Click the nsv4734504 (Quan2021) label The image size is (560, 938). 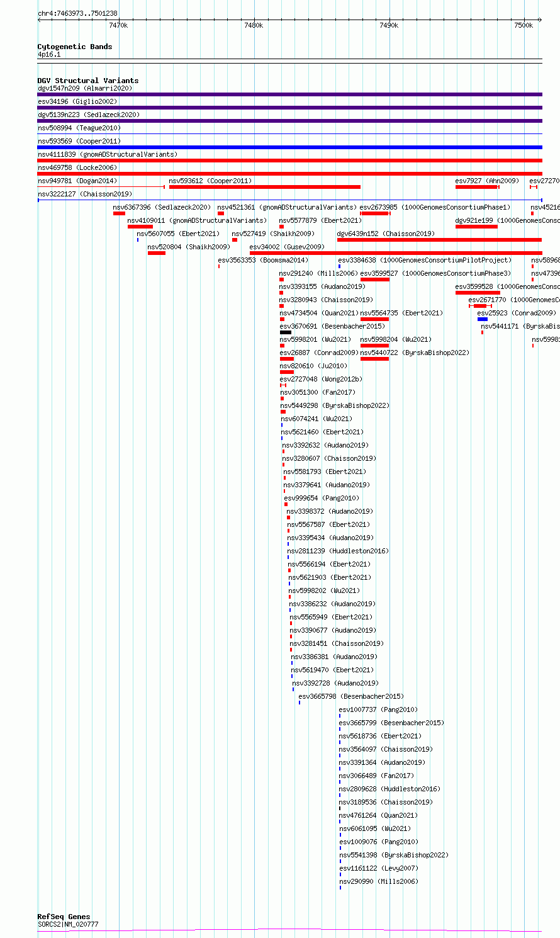pyautogui.click(x=318, y=313)
